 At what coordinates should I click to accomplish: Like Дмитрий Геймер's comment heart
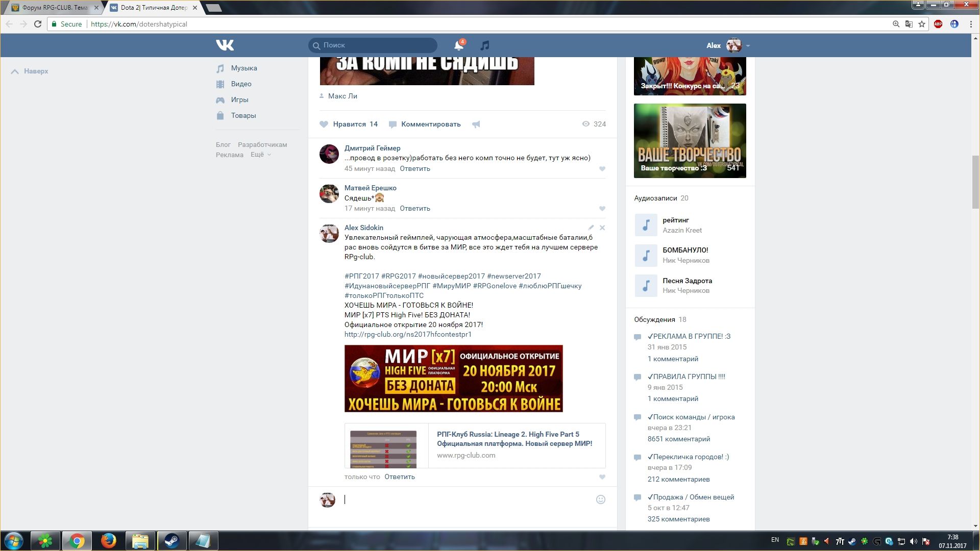602,169
